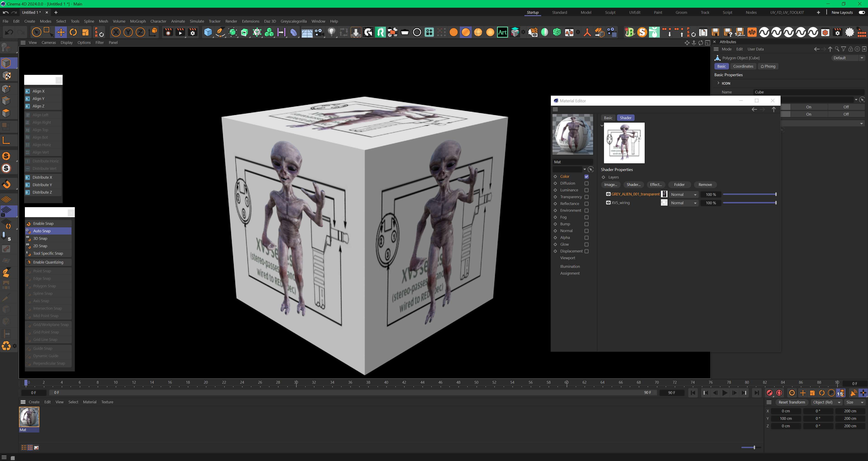Toggle the New Layouts switch
868x461 pixels.
pos(862,12)
